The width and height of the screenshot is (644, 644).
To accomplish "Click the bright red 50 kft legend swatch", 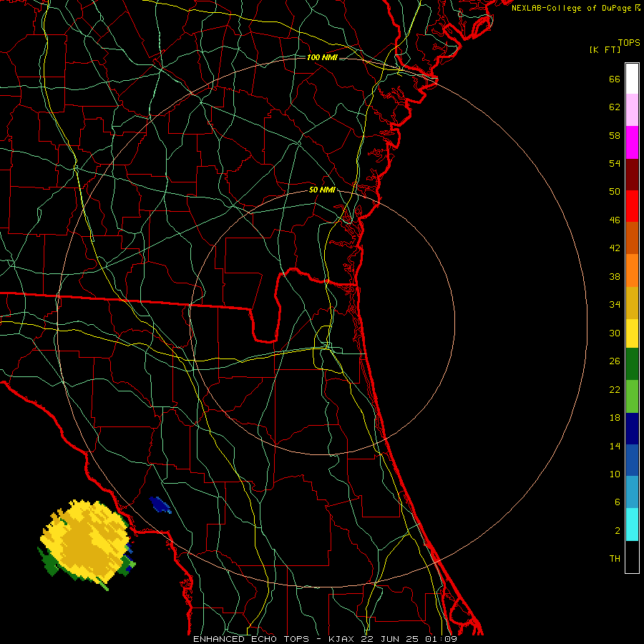I will (632, 206).
